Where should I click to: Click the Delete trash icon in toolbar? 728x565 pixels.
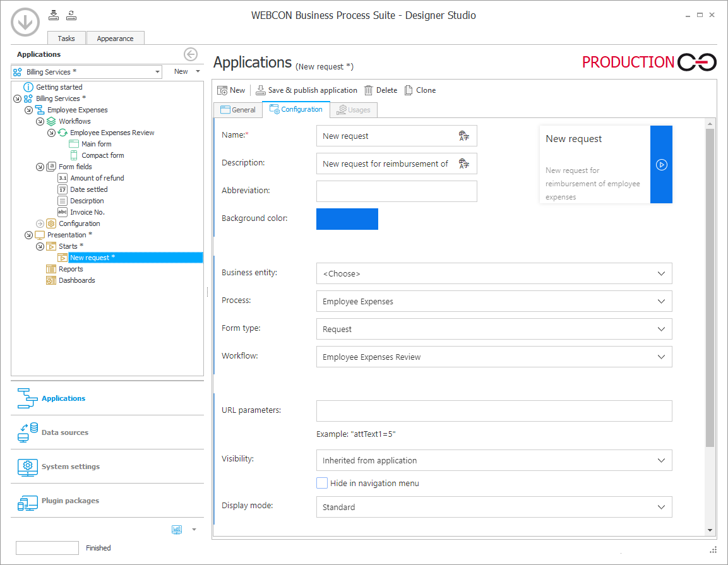pyautogui.click(x=368, y=90)
